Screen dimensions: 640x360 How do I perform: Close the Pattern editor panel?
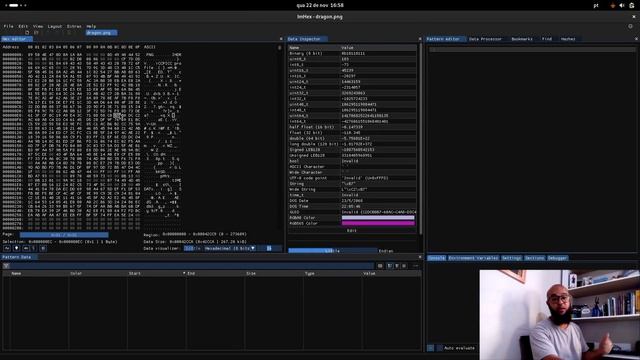pyautogui.click(x=636, y=39)
